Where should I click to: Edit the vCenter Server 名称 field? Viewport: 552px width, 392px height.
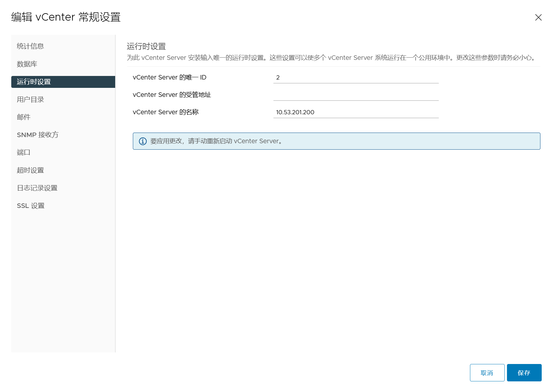(x=356, y=112)
